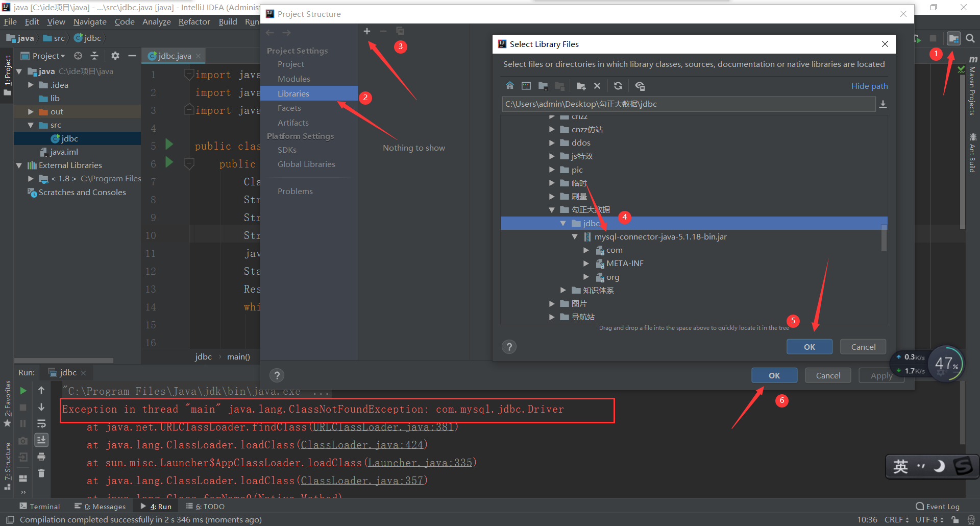Expand the com package inside mysql-connector jar
Screen dimensions: 980x526
click(586, 250)
